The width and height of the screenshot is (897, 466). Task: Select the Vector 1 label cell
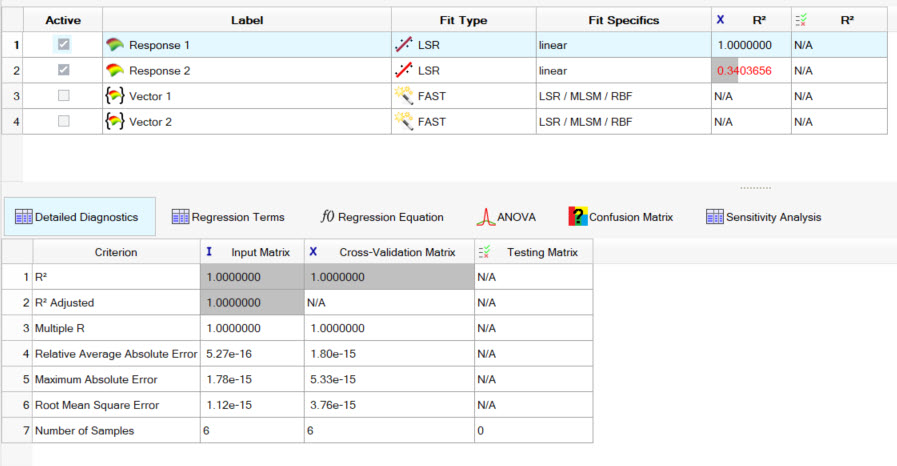pyautogui.click(x=247, y=96)
